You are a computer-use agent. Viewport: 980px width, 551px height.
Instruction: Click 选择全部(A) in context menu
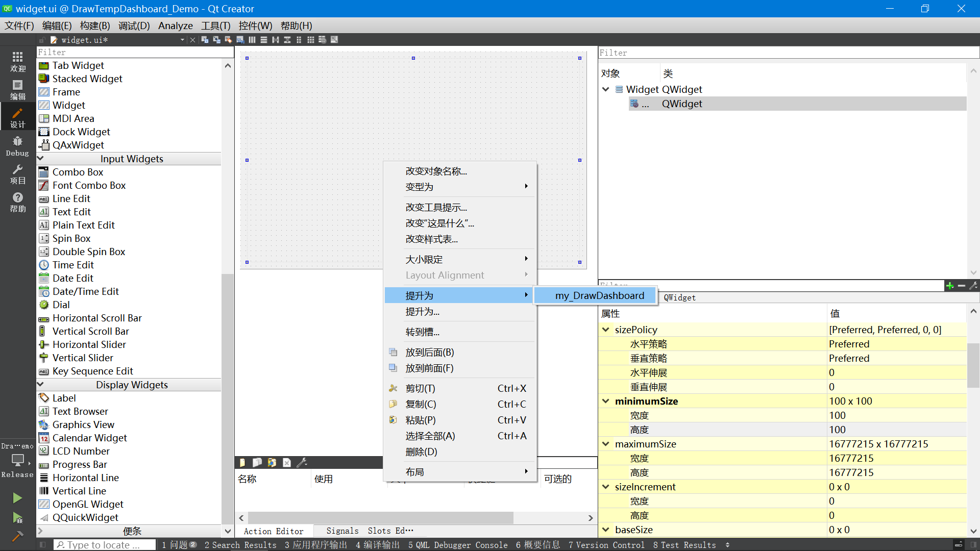coord(430,436)
